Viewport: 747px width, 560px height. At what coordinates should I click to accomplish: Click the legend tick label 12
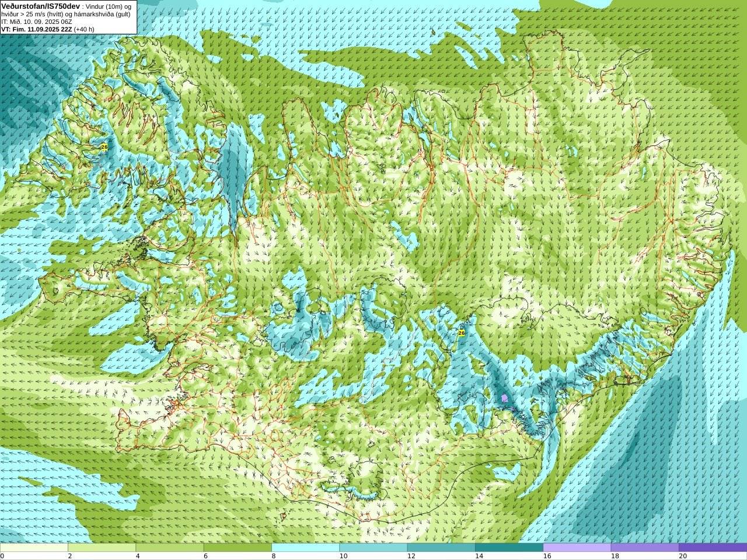tap(411, 556)
